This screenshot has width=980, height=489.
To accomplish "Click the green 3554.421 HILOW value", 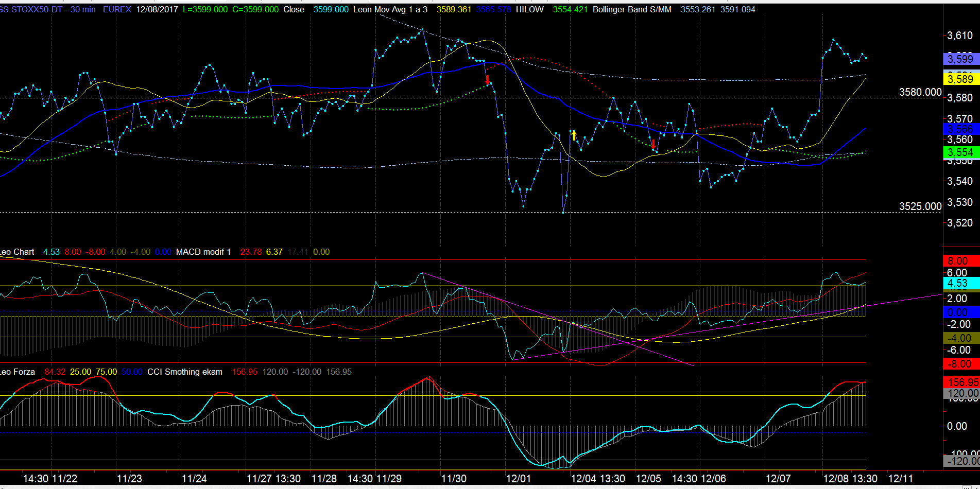I will coord(570,9).
